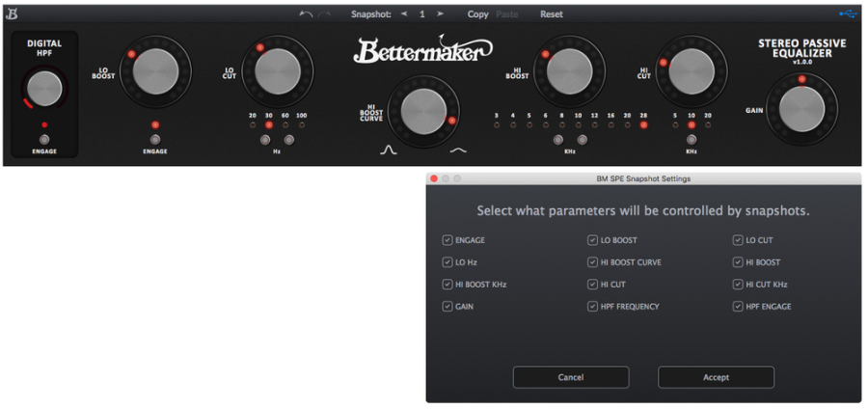The image size is (868, 409).
Task: Toggle the EQ Engage button below LO BOOST
Action: pos(155,139)
